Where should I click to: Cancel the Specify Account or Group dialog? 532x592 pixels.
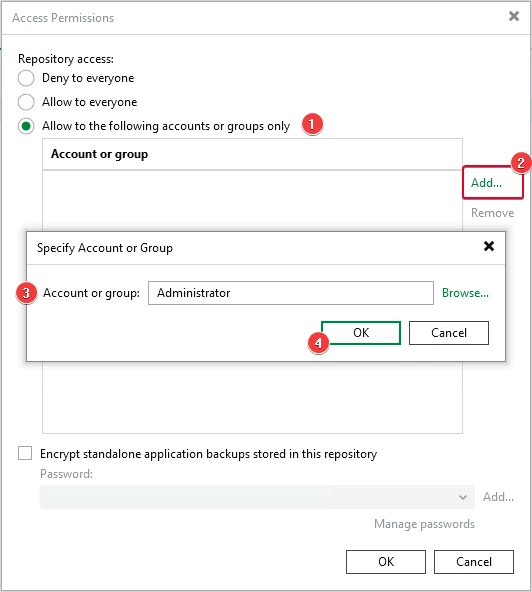point(449,333)
